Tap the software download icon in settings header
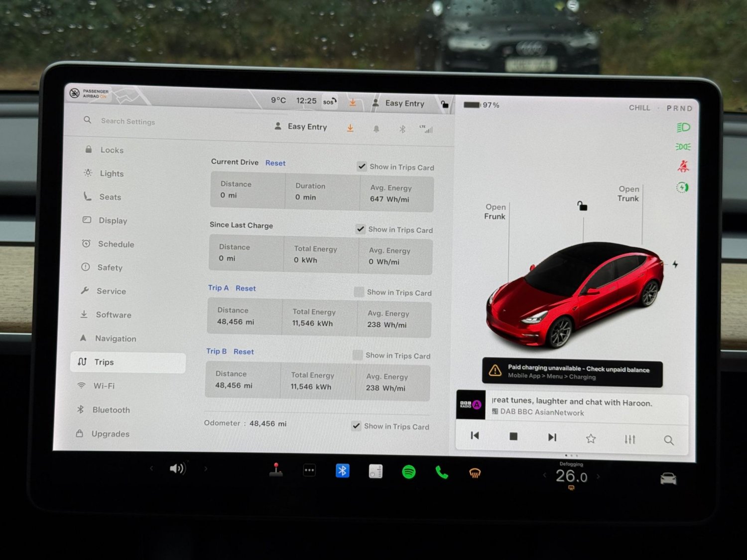This screenshot has height=560, width=747. [350, 128]
